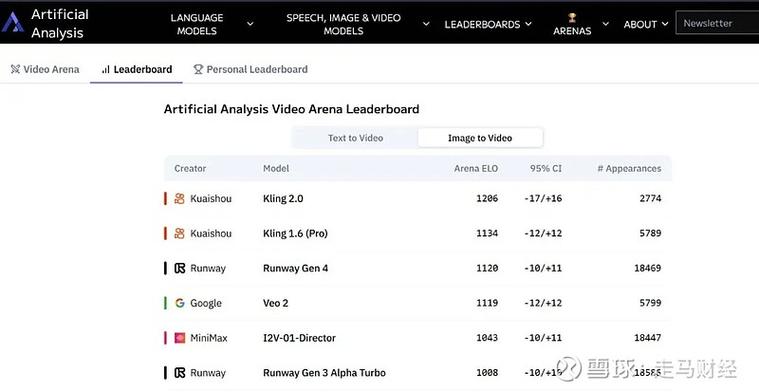This screenshot has height=392, width=759.
Task: Switch to Text to Video leaderboard
Action: tap(355, 138)
